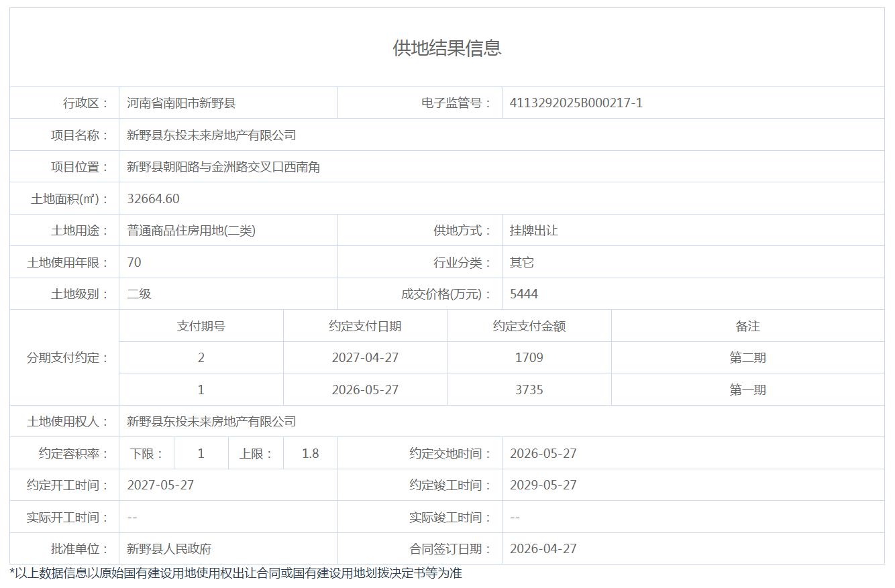
Task: Click the 约定支付金额 column header
Action: point(529,327)
